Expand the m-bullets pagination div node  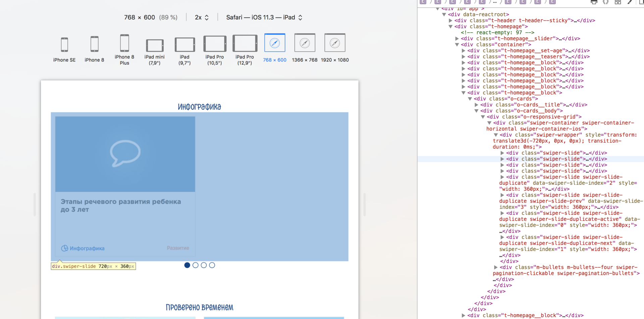(x=496, y=267)
